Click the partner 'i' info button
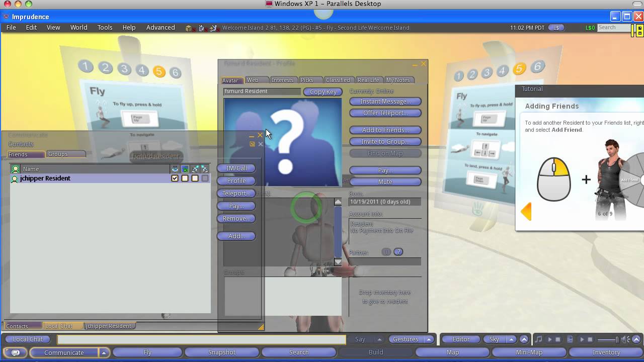 386,252
